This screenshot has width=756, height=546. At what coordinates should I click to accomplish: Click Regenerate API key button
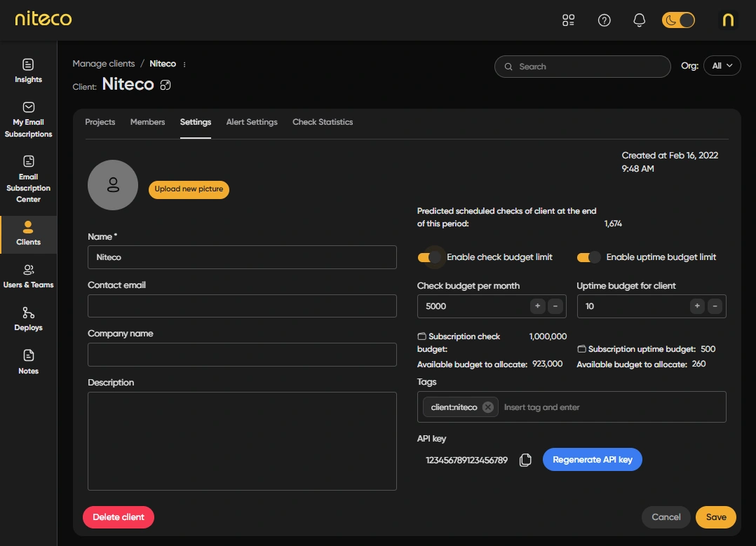coord(593,460)
